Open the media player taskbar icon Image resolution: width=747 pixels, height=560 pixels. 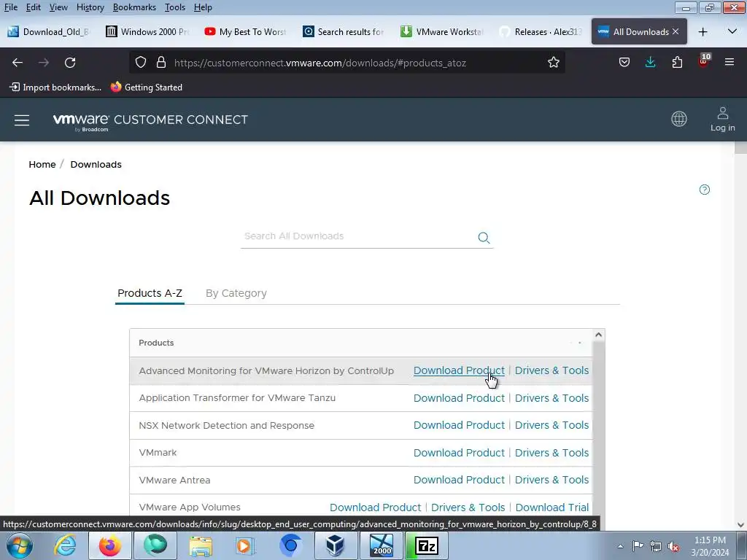(x=245, y=545)
